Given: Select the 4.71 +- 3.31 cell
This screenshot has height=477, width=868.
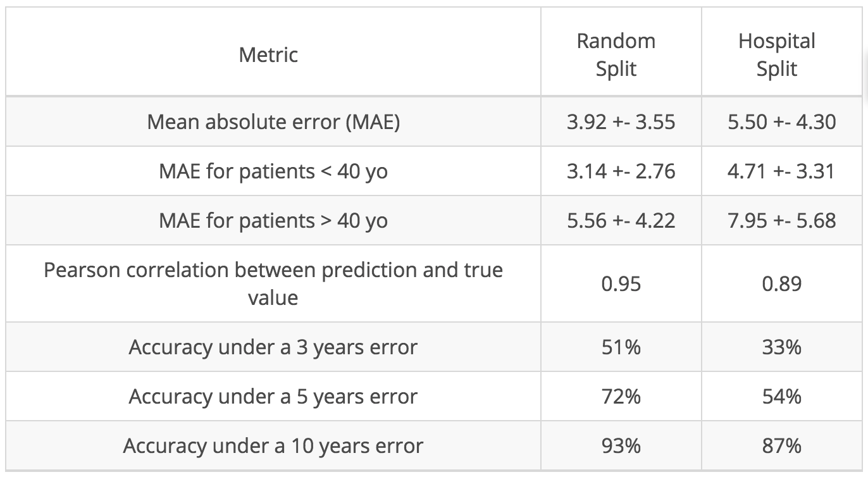Looking at the screenshot, I should (x=781, y=171).
